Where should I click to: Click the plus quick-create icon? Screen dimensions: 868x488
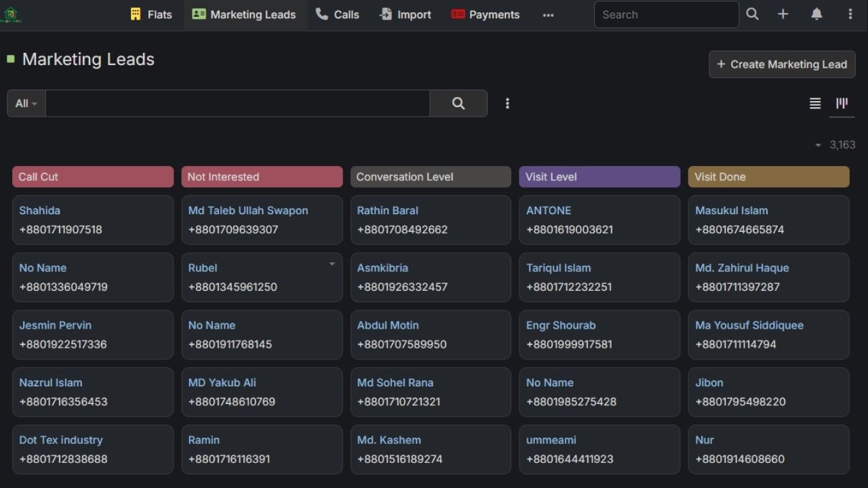(x=783, y=14)
